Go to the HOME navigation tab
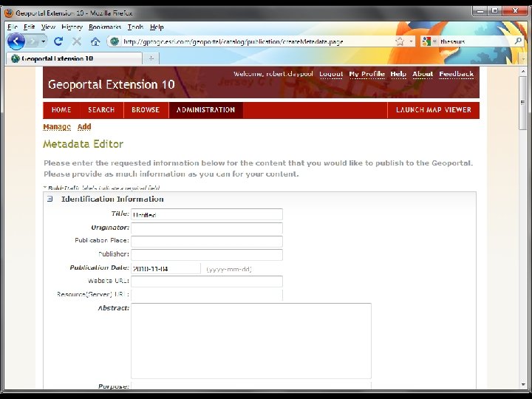Viewport: 532px width, 399px height. coord(61,110)
